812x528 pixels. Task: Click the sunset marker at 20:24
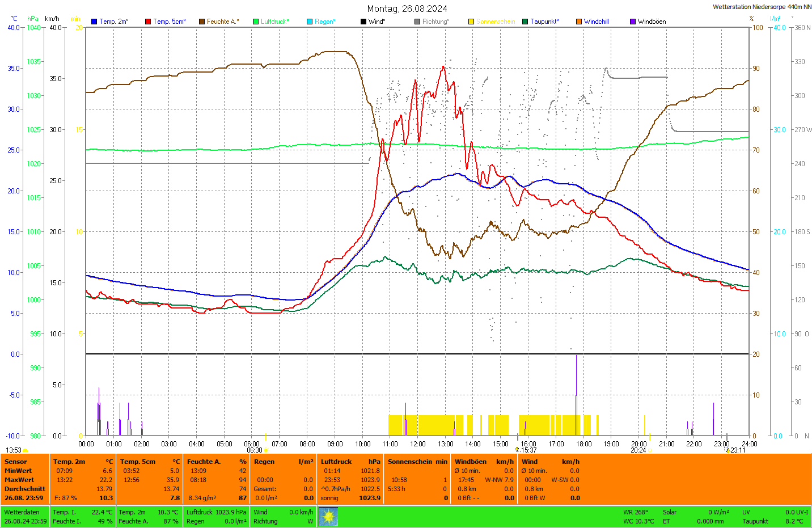[x=650, y=450]
